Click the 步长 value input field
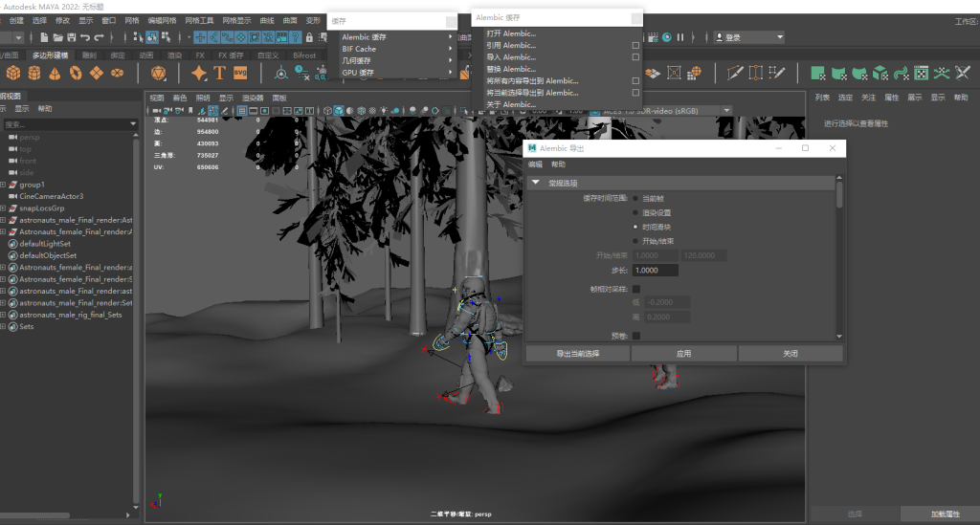Screen dimensions: 980x525 (x=655, y=271)
